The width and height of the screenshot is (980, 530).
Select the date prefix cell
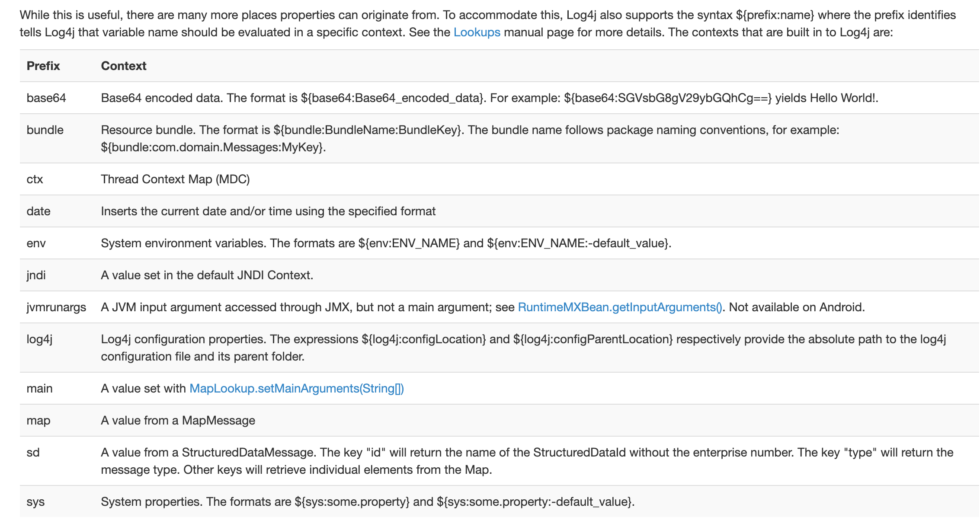[x=38, y=211]
